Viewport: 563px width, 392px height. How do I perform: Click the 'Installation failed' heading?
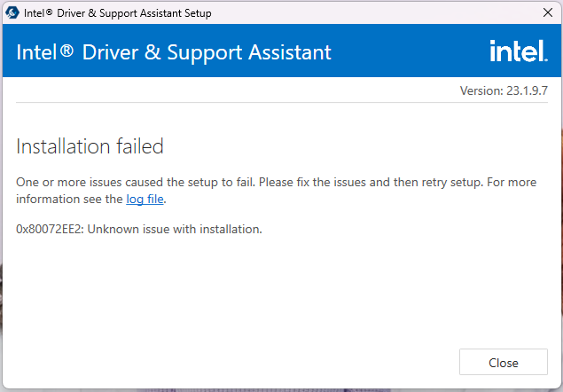(x=90, y=146)
